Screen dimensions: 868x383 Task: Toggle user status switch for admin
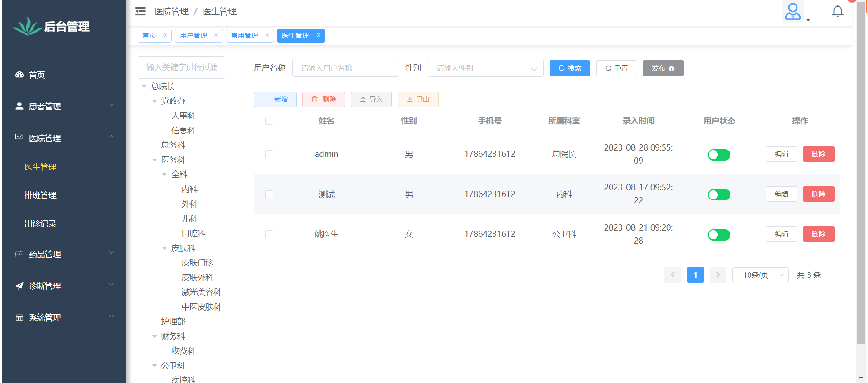719,155
